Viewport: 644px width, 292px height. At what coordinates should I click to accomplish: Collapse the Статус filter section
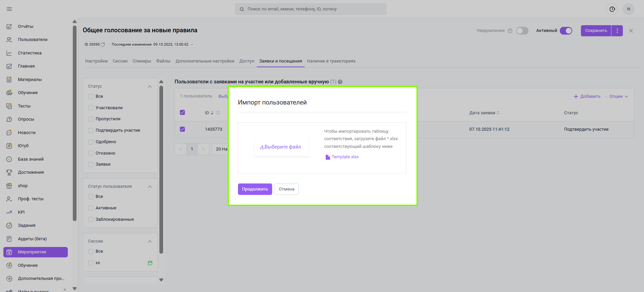click(150, 86)
